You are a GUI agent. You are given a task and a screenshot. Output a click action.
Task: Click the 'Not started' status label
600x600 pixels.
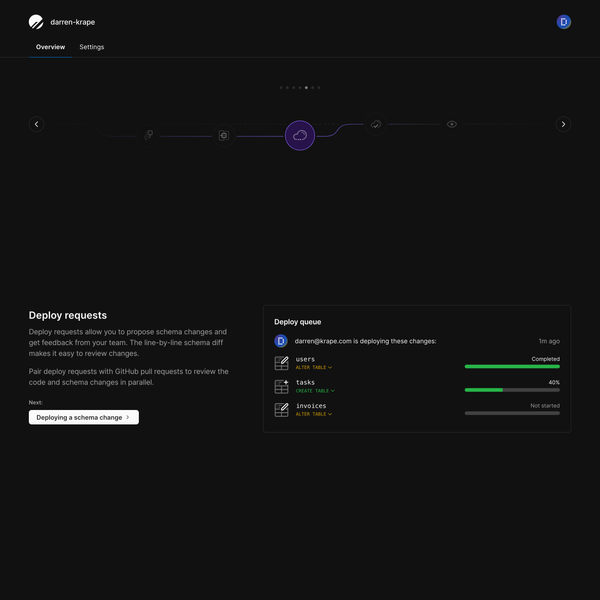[545, 406]
